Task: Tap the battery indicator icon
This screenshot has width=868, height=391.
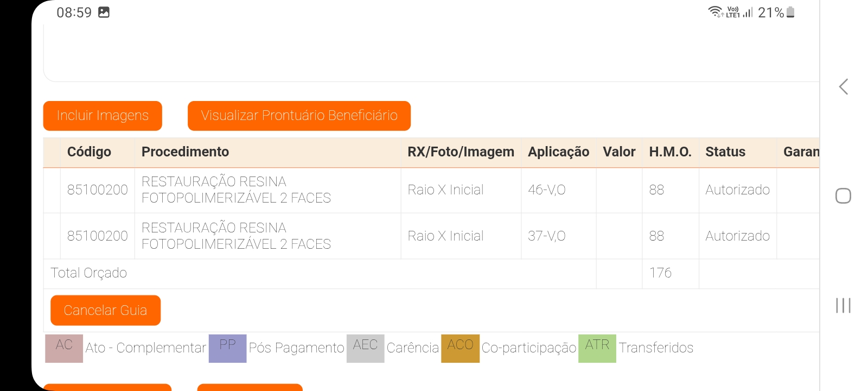Action: click(790, 12)
